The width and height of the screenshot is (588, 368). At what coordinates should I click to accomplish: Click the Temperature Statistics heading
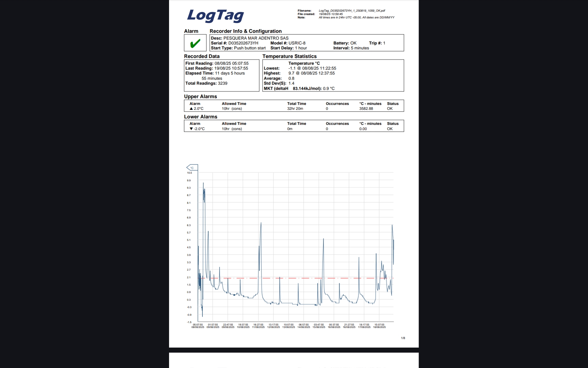tap(289, 56)
